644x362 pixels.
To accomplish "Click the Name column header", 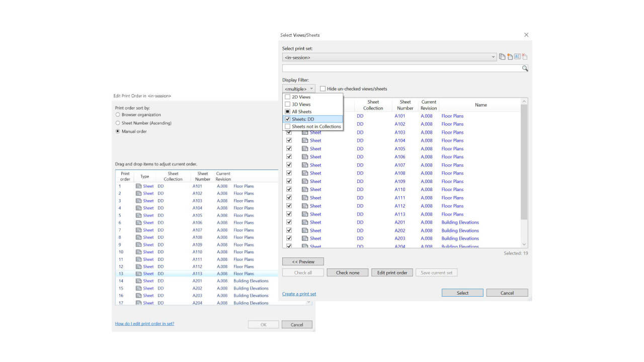I will 480,105.
